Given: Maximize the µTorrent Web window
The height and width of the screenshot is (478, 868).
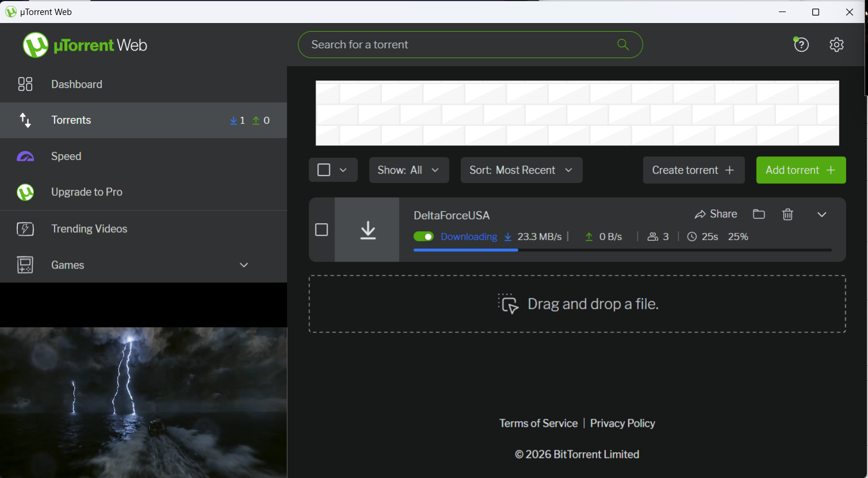Looking at the screenshot, I should click(815, 12).
